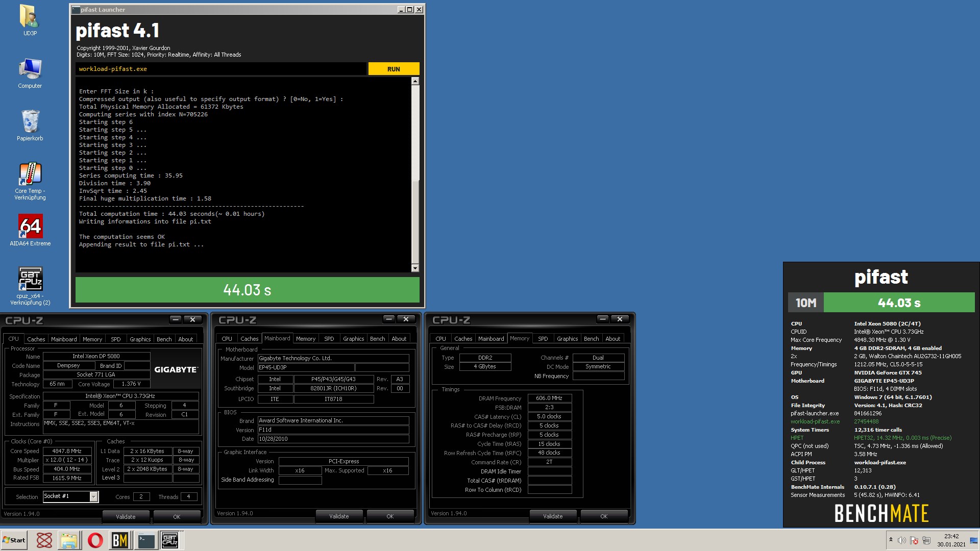Click the RUN button in pifast launcher
The image size is (980, 551).
[x=394, y=69]
